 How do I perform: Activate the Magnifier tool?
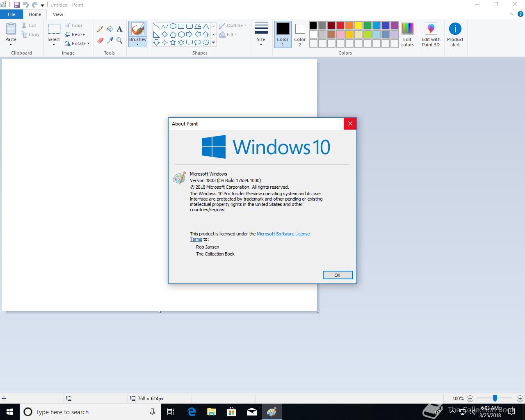coord(119,40)
